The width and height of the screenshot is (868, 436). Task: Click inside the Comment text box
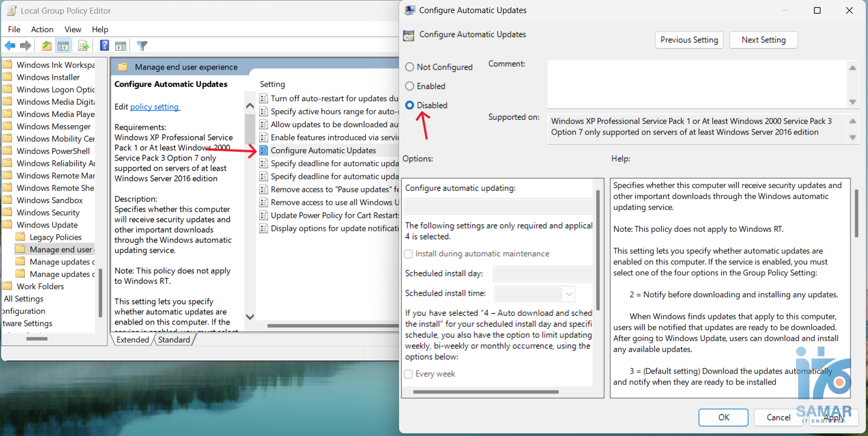[x=696, y=84]
